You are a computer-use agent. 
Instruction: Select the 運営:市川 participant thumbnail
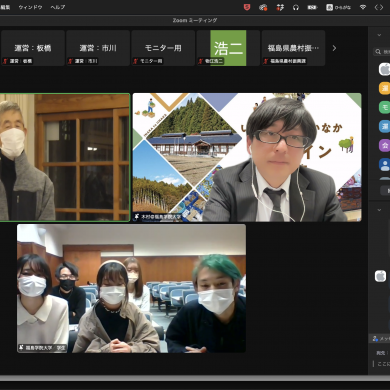98,48
